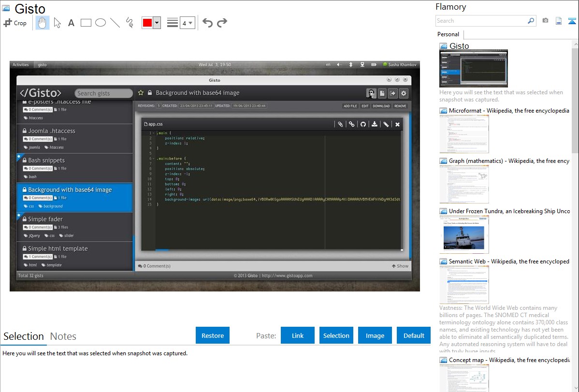
Task: Activate the hand pan tool
Action: pos(42,23)
